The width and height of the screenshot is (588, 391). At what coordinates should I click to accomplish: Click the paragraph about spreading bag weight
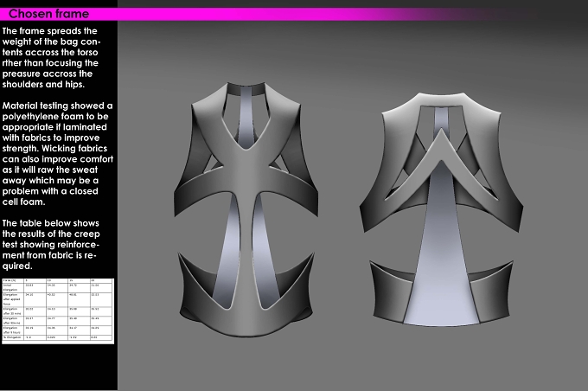click(x=51, y=57)
